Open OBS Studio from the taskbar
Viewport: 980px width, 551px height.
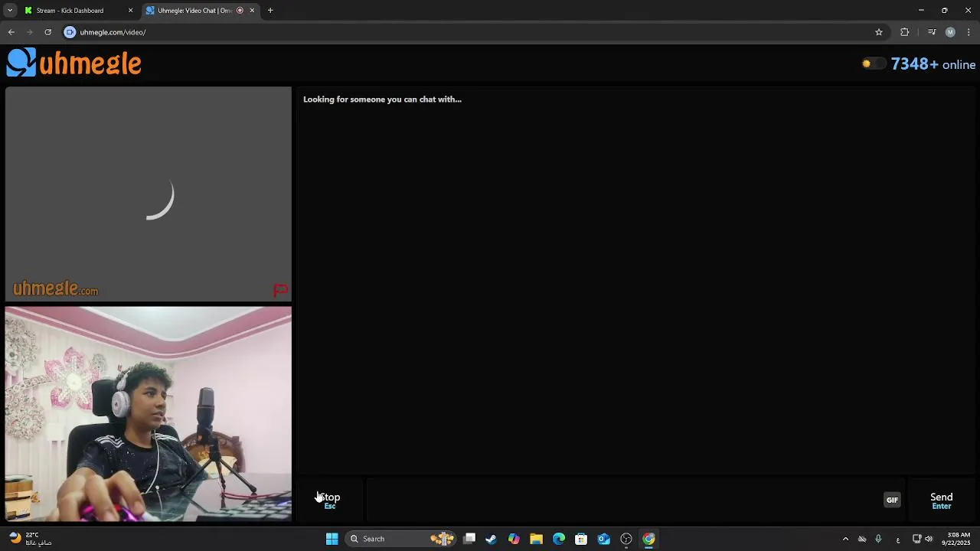click(x=626, y=539)
